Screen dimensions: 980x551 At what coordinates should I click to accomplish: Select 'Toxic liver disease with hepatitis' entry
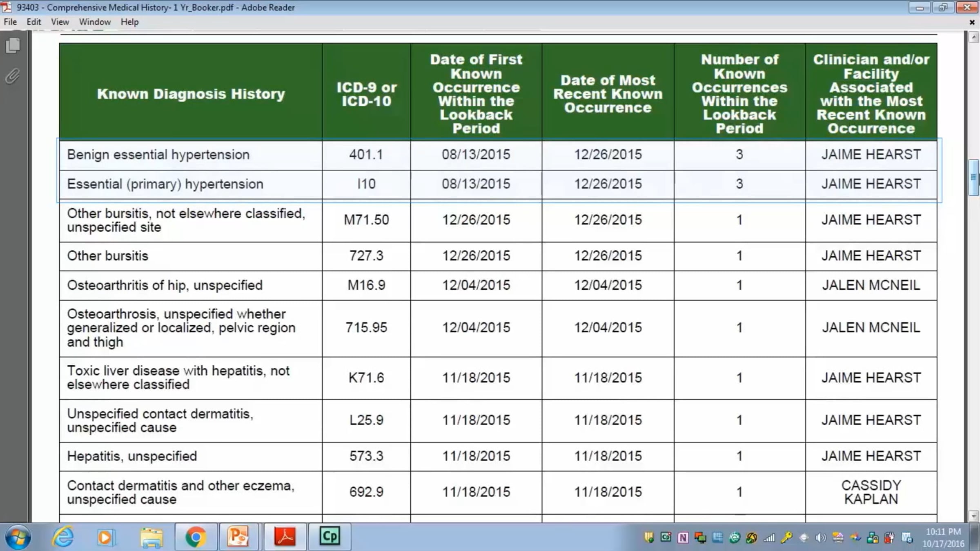(191, 378)
